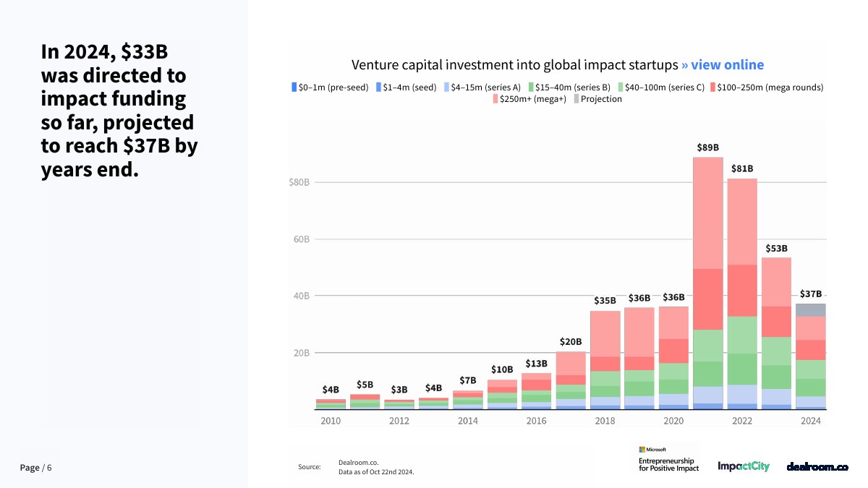Click the pre-seed blue legend swatch

[294, 87]
